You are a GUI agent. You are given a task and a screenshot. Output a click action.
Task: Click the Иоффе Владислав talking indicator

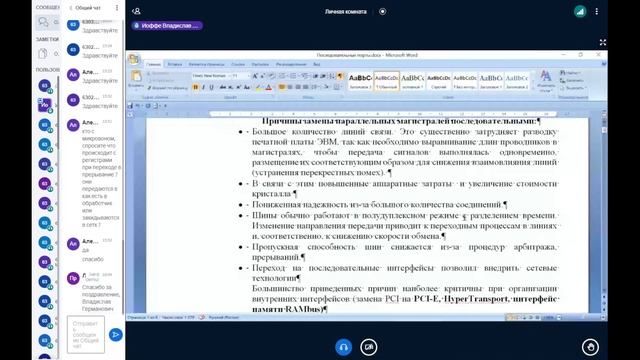(167, 25)
